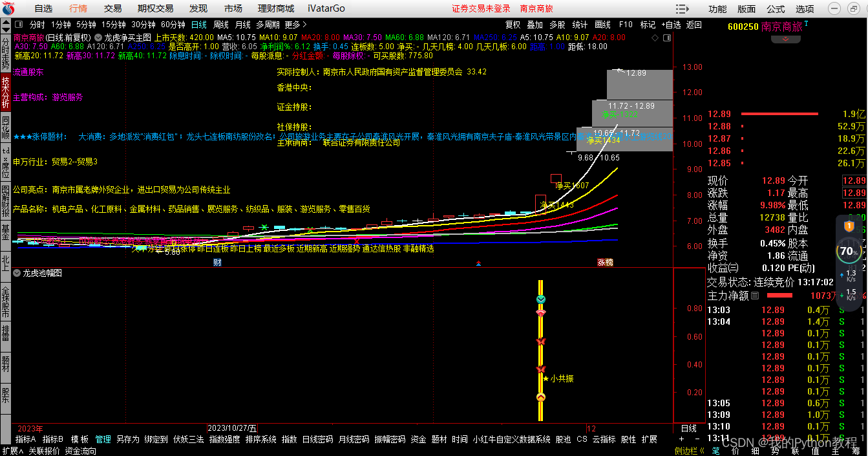This screenshot has height=456, width=868.
Task: Click the plus zoom control beside 日线 box
Action: click(681, 439)
